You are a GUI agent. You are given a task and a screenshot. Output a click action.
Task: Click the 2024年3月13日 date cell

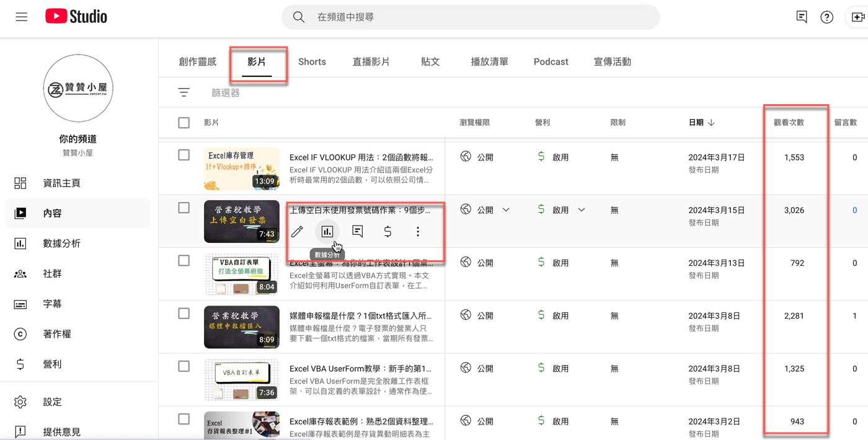point(717,263)
